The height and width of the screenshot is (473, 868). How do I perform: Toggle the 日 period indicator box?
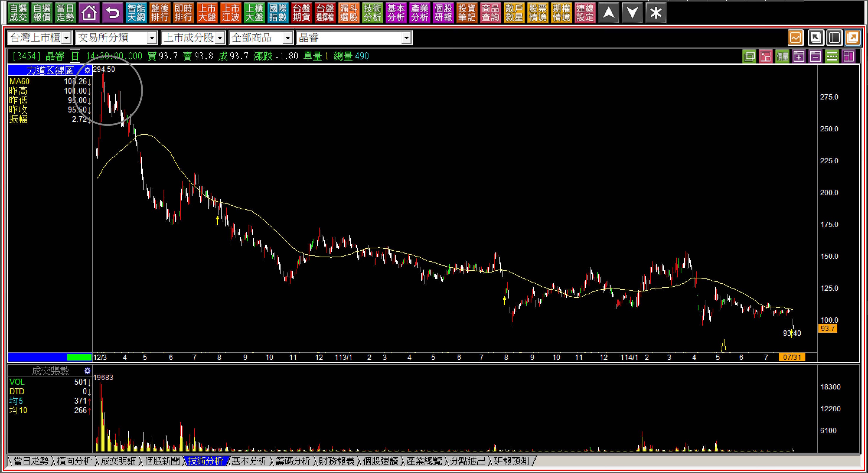pyautogui.click(x=75, y=56)
